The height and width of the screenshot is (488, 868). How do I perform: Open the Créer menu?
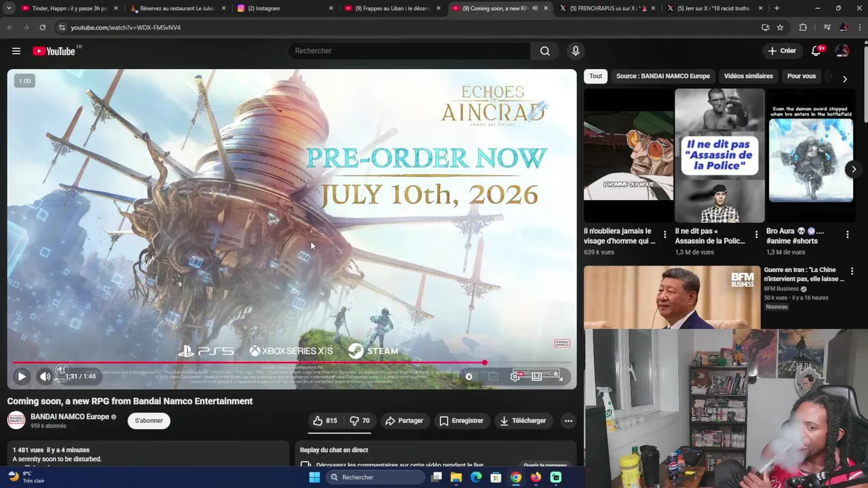point(782,51)
